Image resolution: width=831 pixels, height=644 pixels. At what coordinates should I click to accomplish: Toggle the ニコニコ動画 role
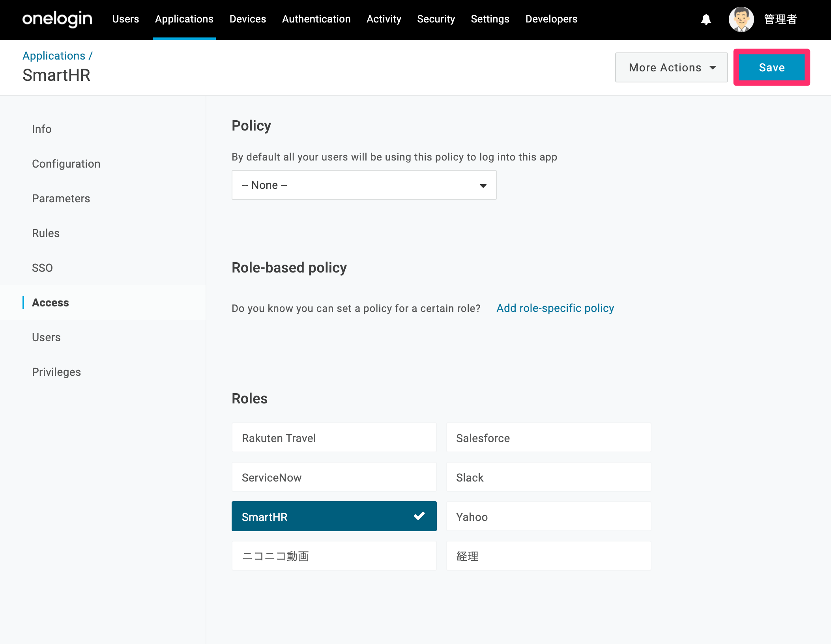(334, 556)
